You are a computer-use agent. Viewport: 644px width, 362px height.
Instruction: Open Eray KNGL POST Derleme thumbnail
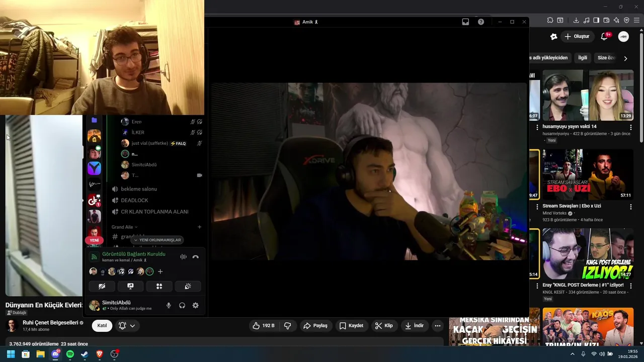pyautogui.click(x=588, y=254)
